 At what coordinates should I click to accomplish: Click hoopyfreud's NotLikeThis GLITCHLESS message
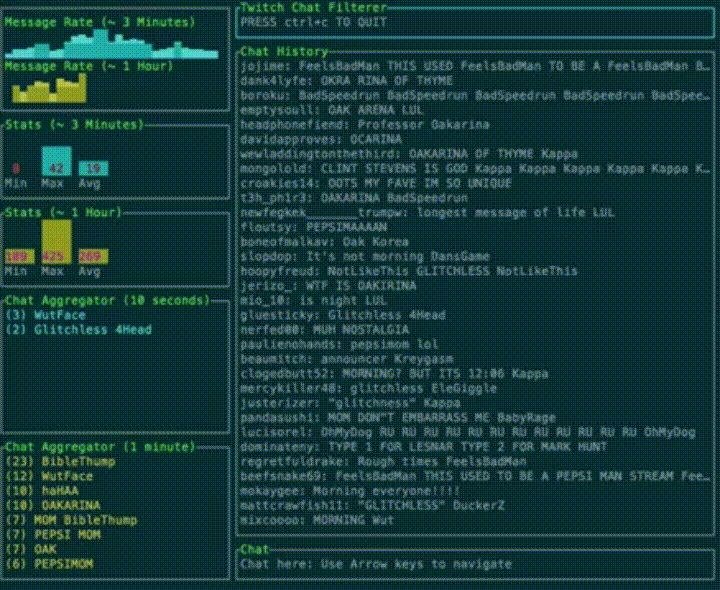409,271
